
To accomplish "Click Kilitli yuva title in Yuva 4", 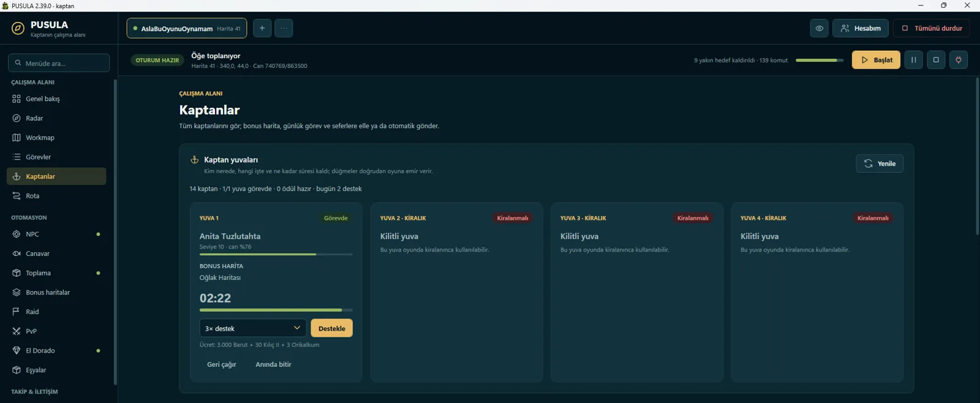I will 759,236.
